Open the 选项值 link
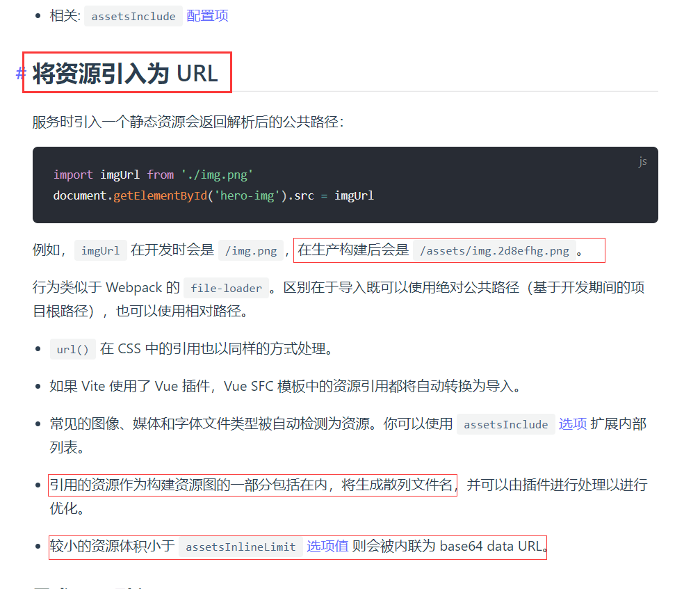700x589 pixels. 327,547
